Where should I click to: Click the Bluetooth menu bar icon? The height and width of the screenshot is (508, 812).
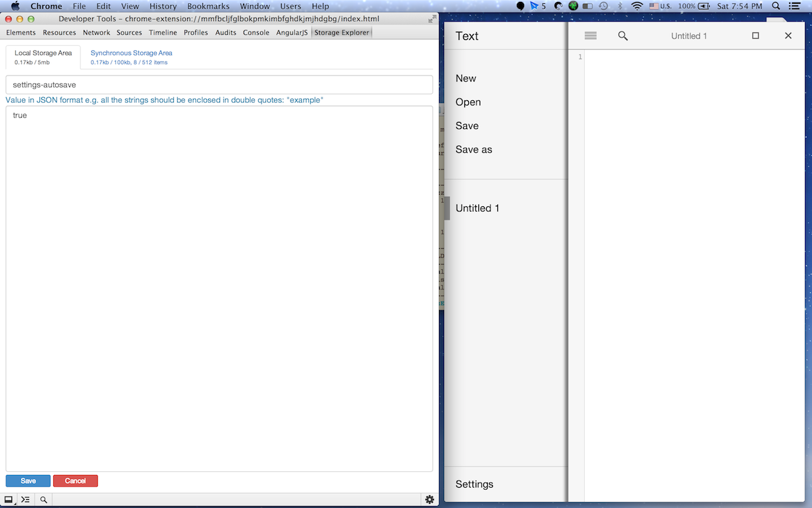(620, 6)
